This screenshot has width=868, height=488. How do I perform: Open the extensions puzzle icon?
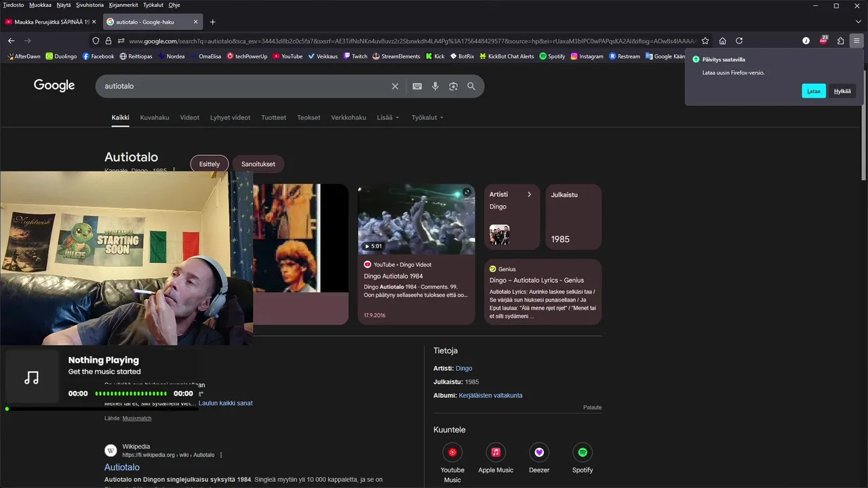841,41
